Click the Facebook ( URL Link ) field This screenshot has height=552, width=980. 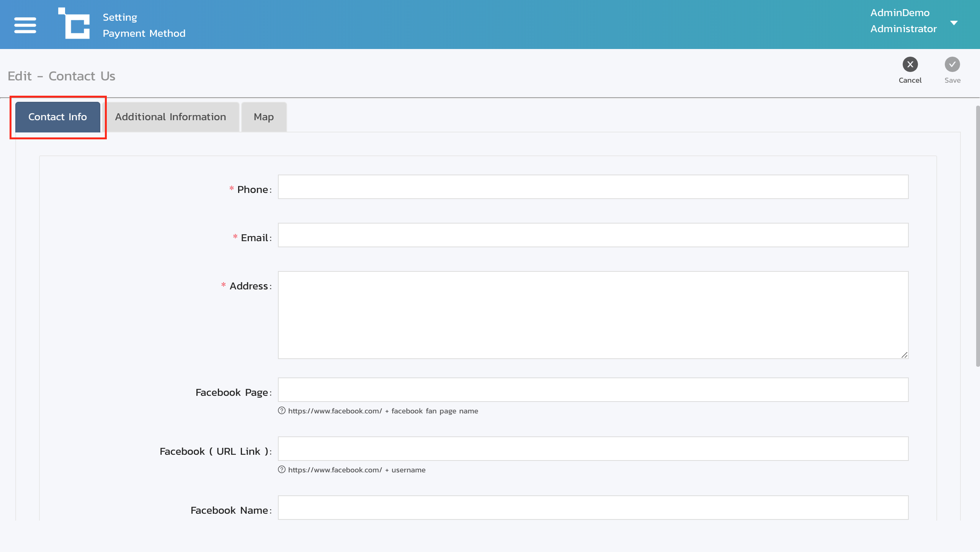click(593, 449)
